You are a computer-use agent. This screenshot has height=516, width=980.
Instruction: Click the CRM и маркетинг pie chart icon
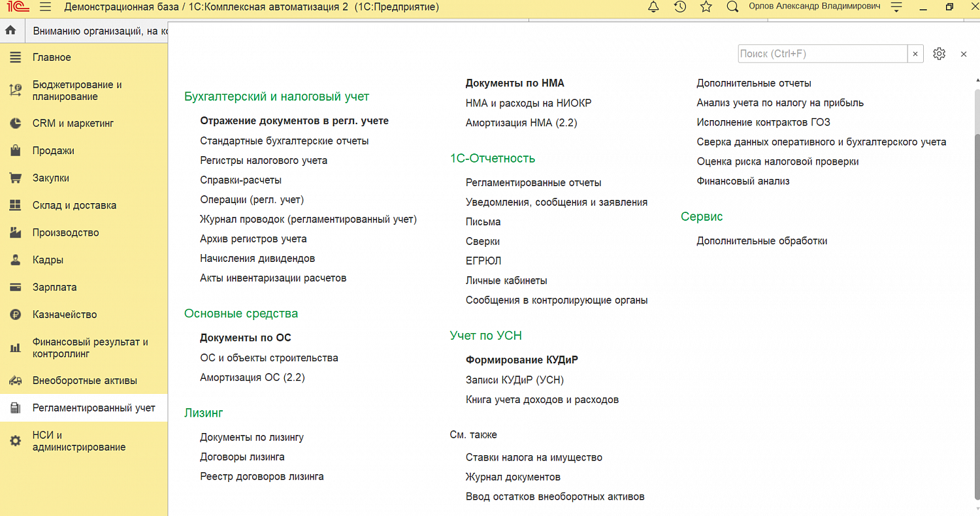(x=15, y=123)
